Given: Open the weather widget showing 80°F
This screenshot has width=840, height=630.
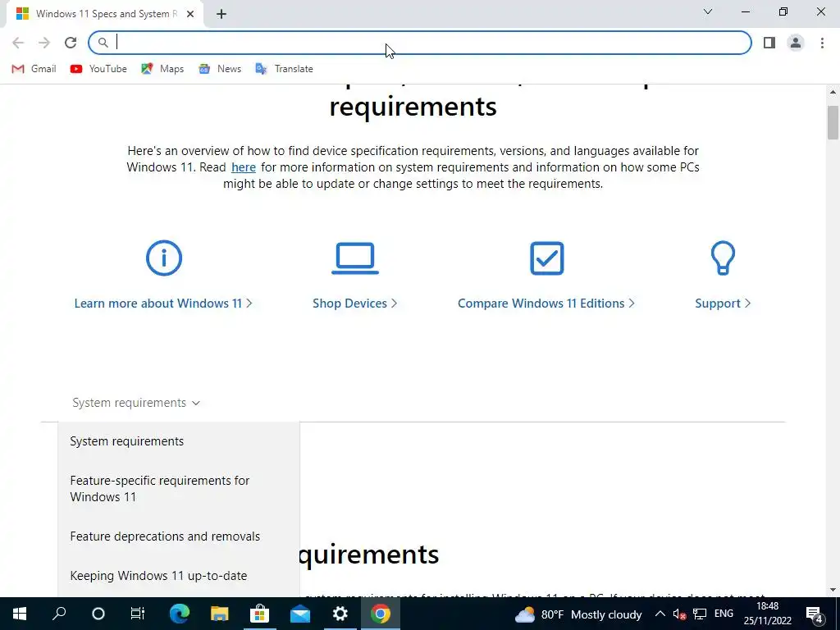Looking at the screenshot, I should pos(578,614).
